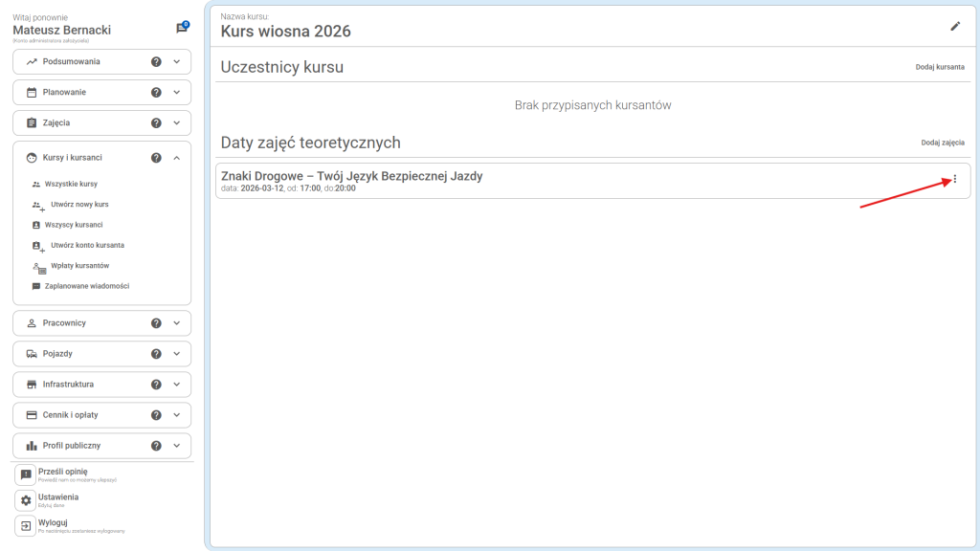
Task: Click help icon next to Cennik i opłaty
Action: [x=156, y=415]
